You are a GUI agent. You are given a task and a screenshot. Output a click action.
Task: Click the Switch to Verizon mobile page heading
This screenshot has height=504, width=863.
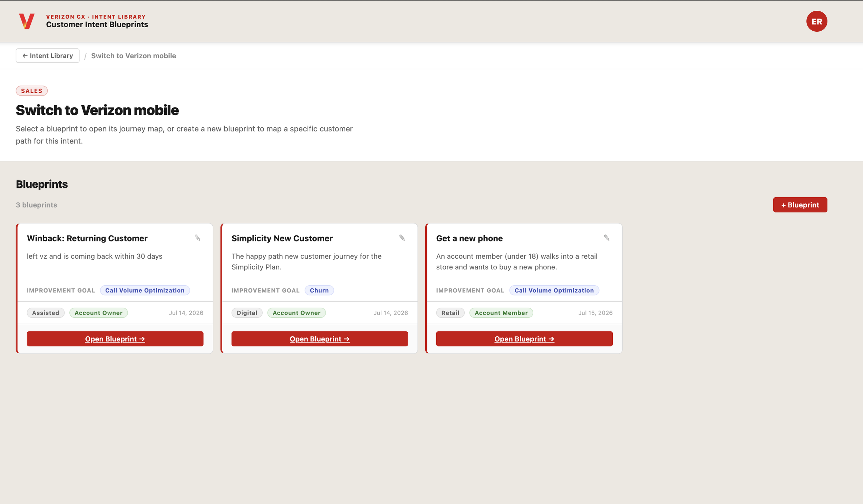(97, 110)
